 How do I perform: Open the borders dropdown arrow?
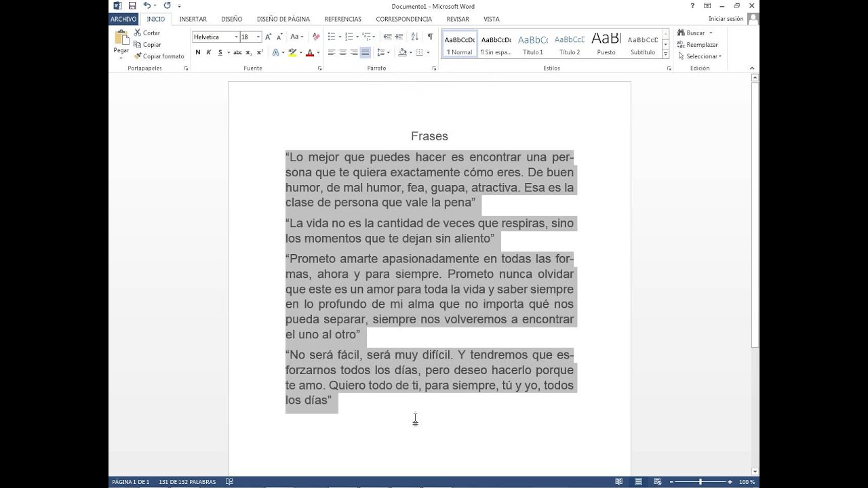point(429,52)
